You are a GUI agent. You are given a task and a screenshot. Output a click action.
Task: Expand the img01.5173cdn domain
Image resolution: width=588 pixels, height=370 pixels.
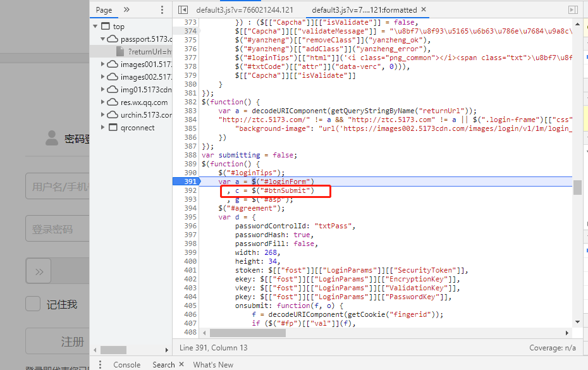pyautogui.click(x=103, y=89)
